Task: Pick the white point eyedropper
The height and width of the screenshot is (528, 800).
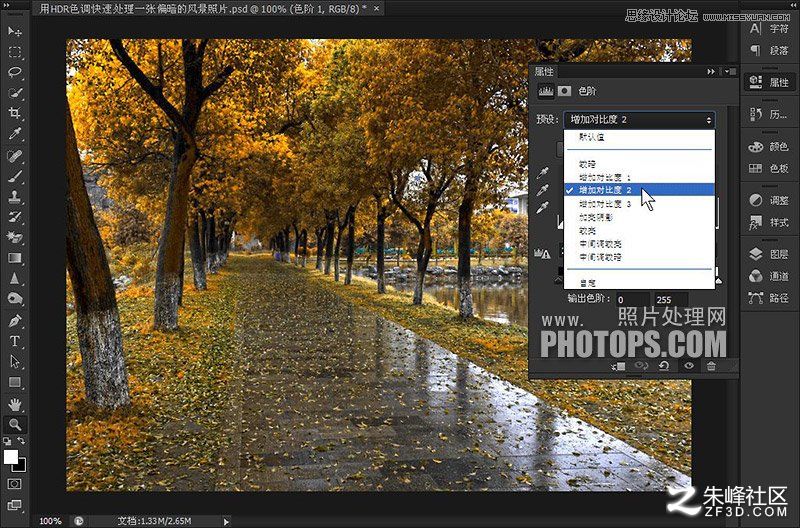Action: pyautogui.click(x=543, y=208)
